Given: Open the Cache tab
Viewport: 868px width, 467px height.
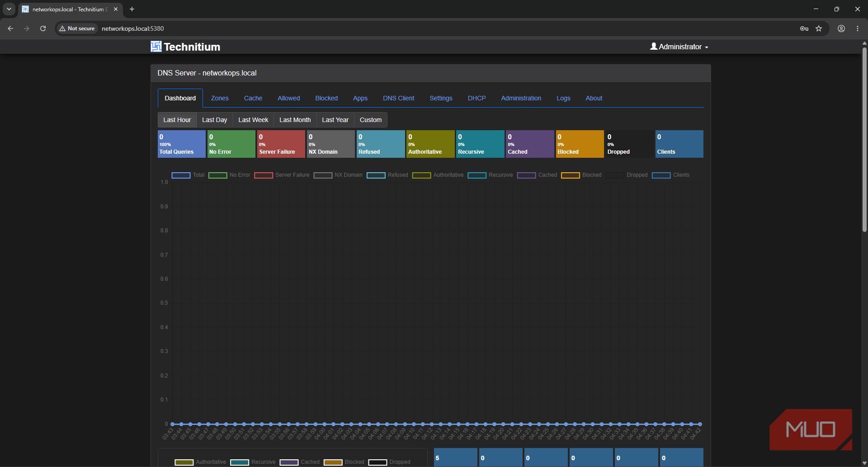Looking at the screenshot, I should (253, 98).
